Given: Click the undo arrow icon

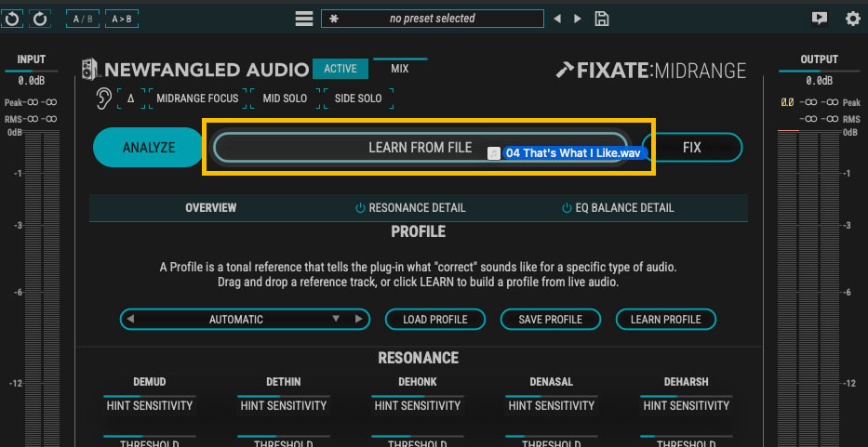Looking at the screenshot, I should point(11,20).
